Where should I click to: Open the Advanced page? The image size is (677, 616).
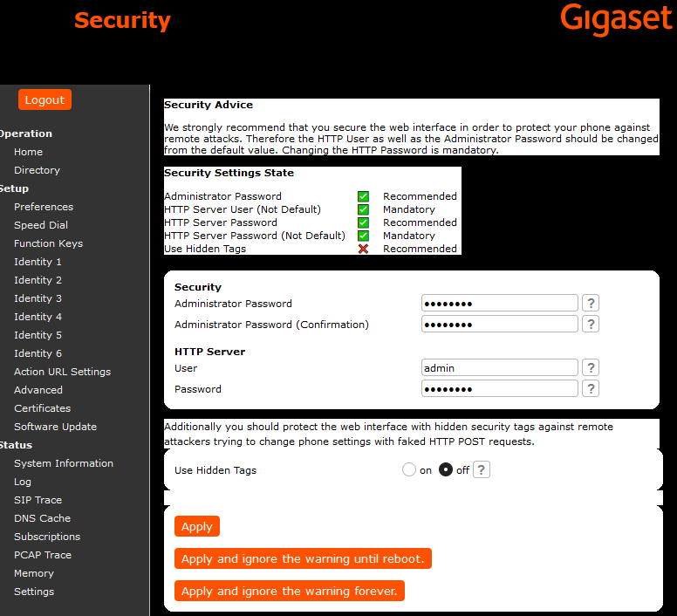[x=38, y=390]
